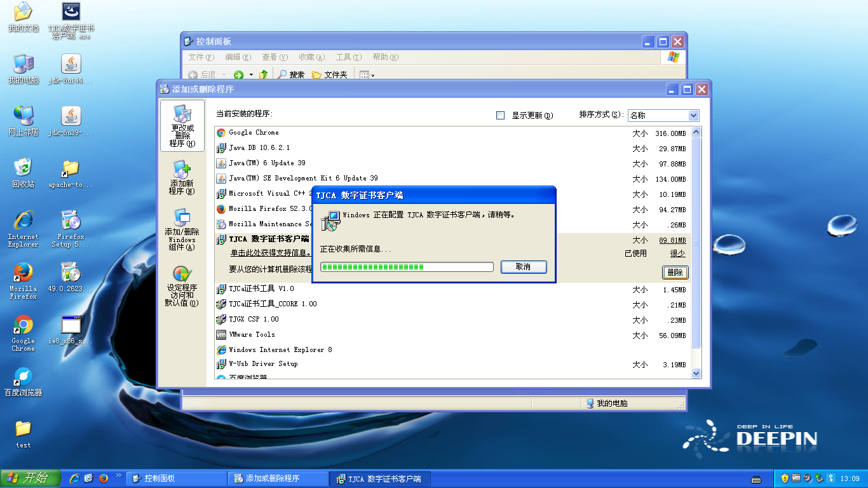The height and width of the screenshot is (488, 868).
Task: Select VMware Tools entry
Action: (452, 335)
